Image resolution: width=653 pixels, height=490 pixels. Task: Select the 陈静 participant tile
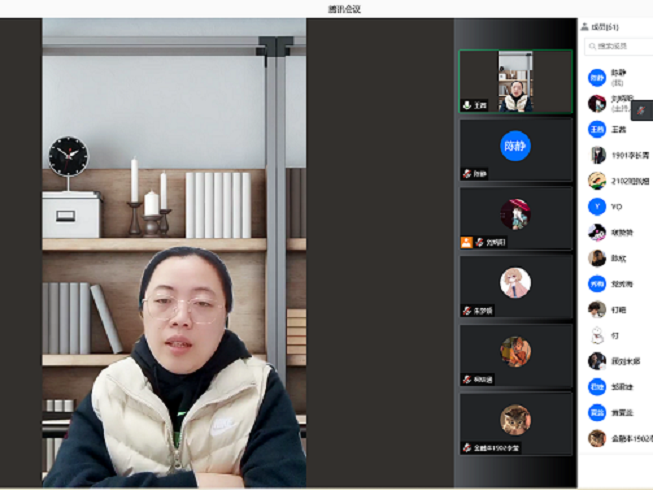[x=516, y=149]
